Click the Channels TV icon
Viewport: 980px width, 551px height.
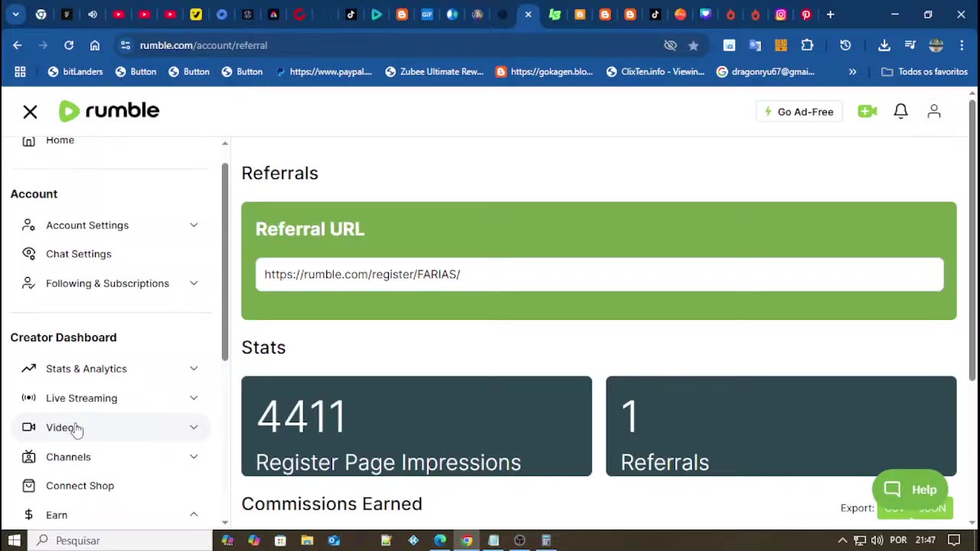[x=28, y=457]
